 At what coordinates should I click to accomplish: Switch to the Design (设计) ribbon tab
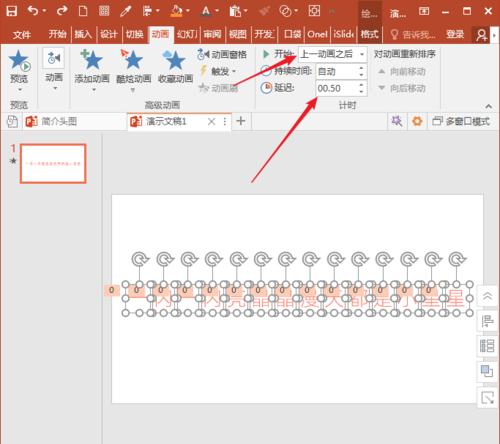pyautogui.click(x=109, y=34)
